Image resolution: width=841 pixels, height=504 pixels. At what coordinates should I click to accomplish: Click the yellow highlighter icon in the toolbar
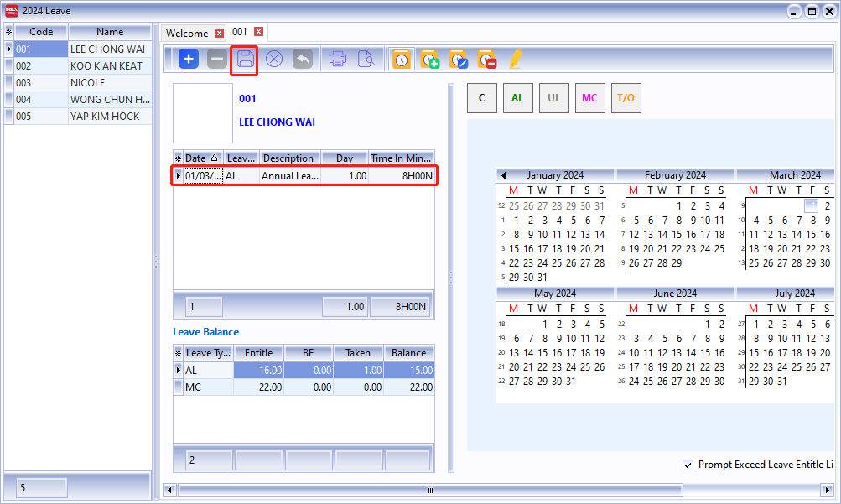click(x=515, y=60)
